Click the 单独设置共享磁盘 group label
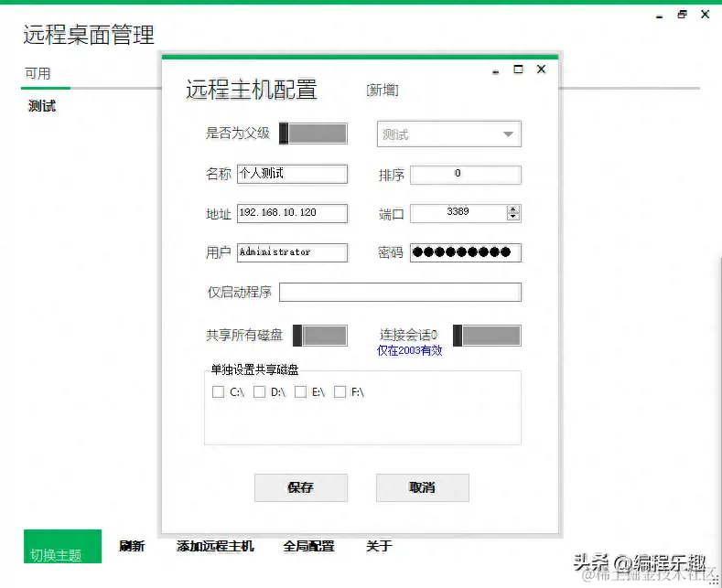722x588 pixels. pyautogui.click(x=254, y=369)
